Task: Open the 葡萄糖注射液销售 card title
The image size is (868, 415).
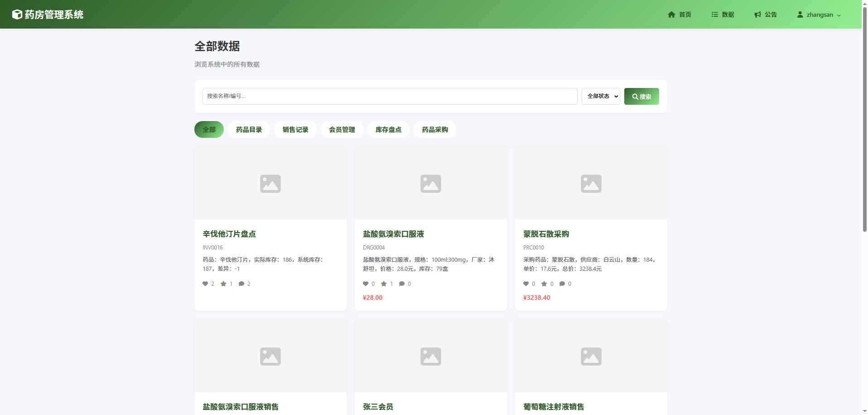Action: pos(554,407)
